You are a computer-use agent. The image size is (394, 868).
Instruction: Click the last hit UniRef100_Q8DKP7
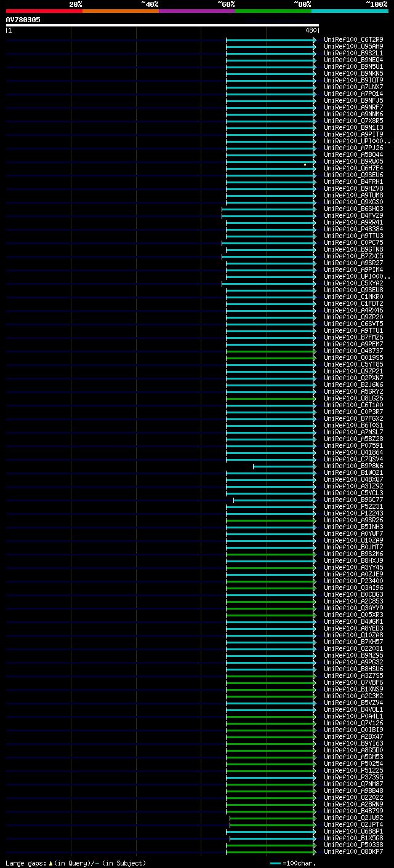pos(353,851)
